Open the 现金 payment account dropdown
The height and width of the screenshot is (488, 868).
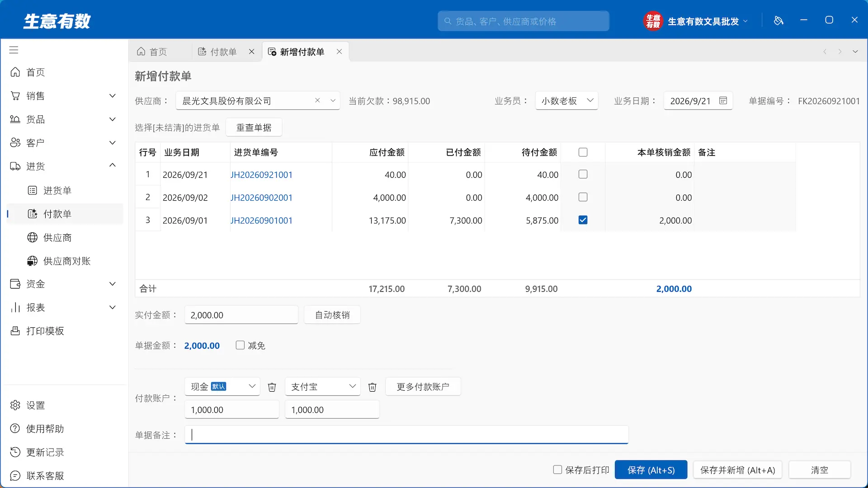point(222,387)
